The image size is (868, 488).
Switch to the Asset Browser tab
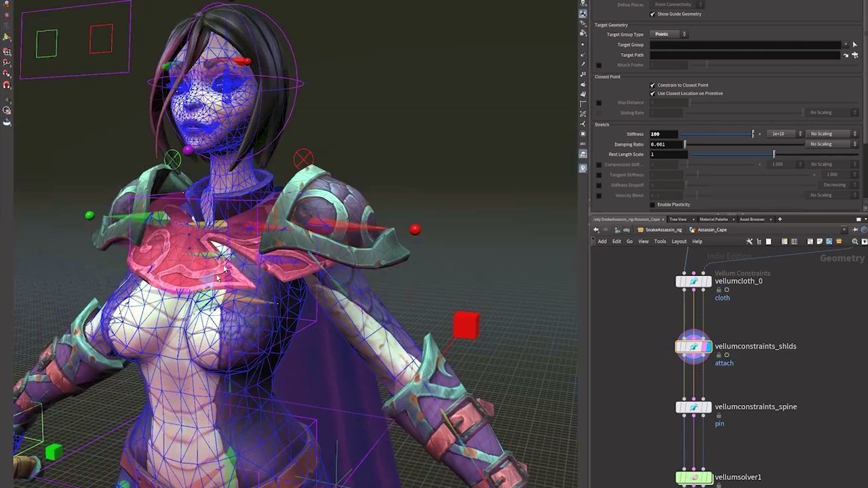752,219
